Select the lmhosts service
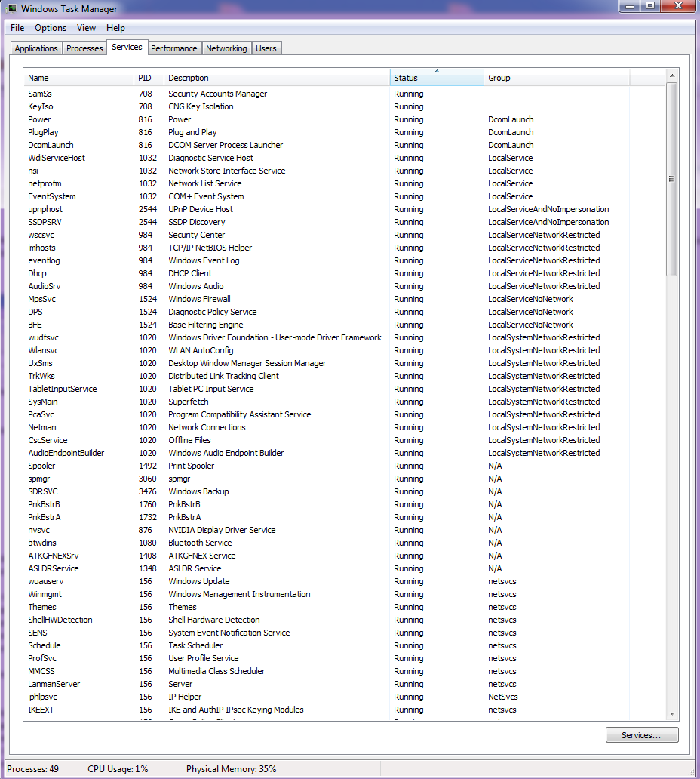Screen dimensions: 700x779 344,248
